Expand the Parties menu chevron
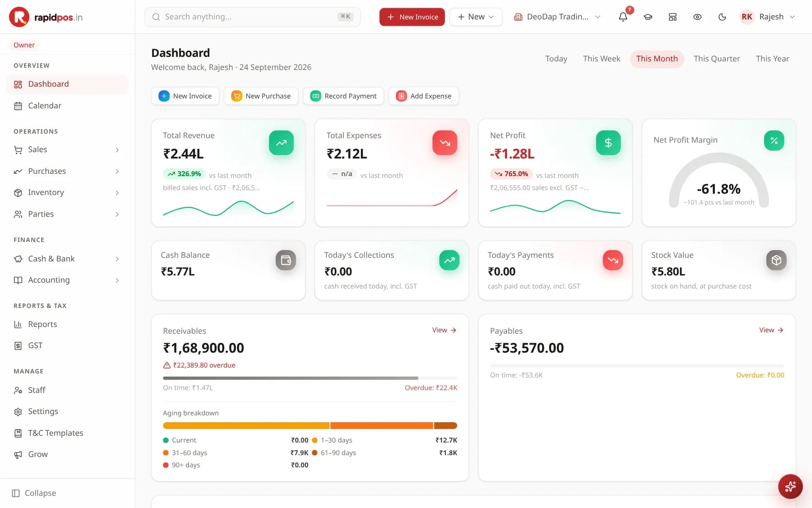 coord(117,214)
